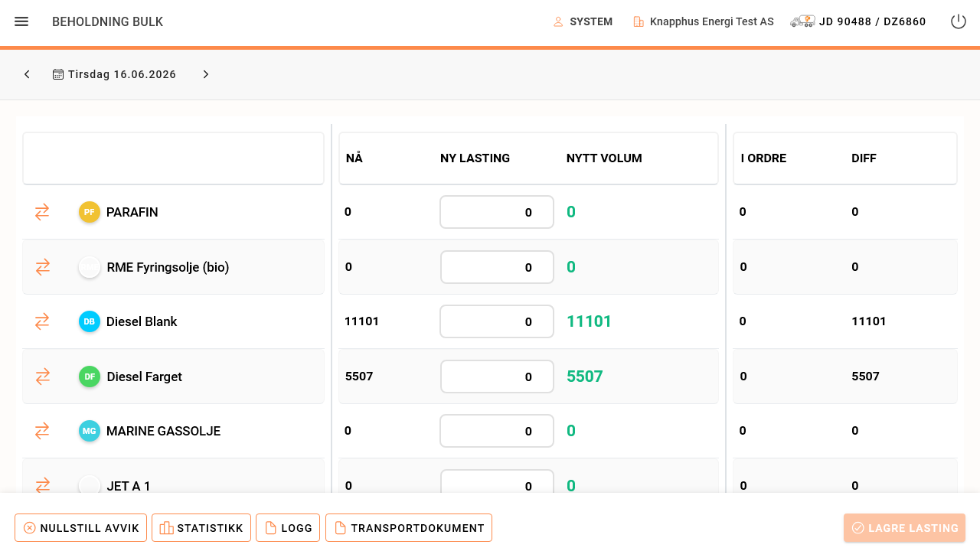Screen dimensions: 980x551
Task: Click the NYTT VOLUM column header
Action: tap(604, 158)
